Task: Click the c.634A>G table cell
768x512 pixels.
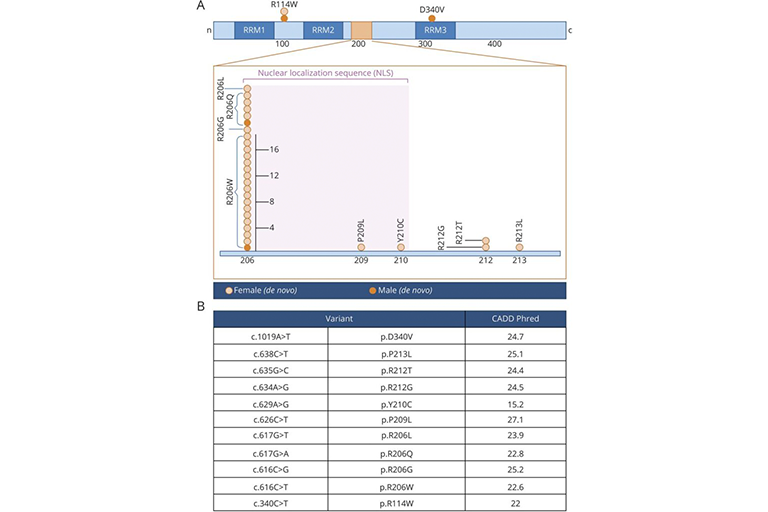Action: coord(271,387)
